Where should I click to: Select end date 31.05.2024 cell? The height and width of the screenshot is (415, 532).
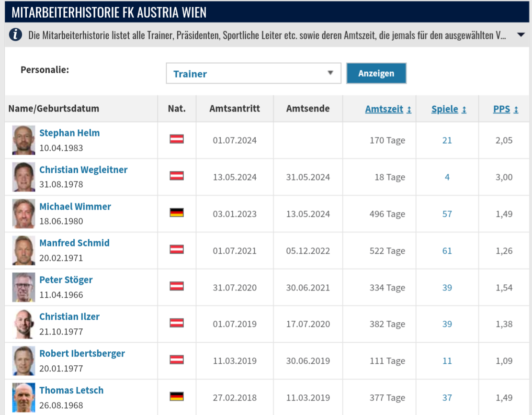tap(308, 177)
